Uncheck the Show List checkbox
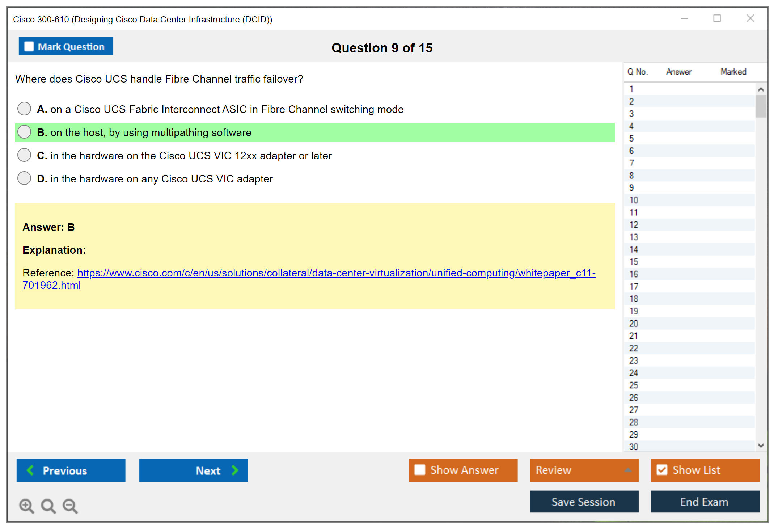 click(x=662, y=470)
